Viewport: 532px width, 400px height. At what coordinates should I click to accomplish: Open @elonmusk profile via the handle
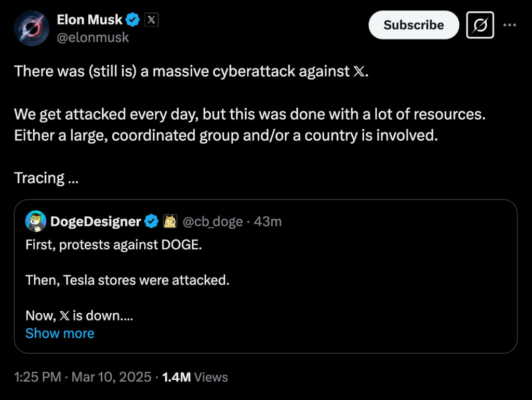click(92, 37)
